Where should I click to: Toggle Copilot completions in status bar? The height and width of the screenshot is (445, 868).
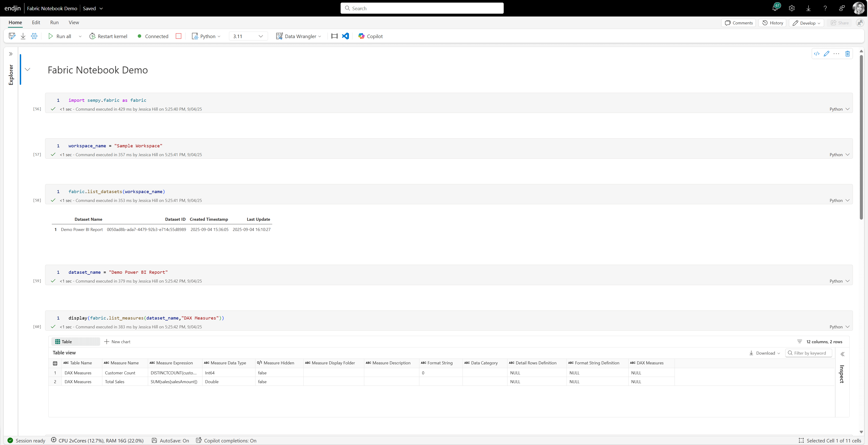[226, 440]
